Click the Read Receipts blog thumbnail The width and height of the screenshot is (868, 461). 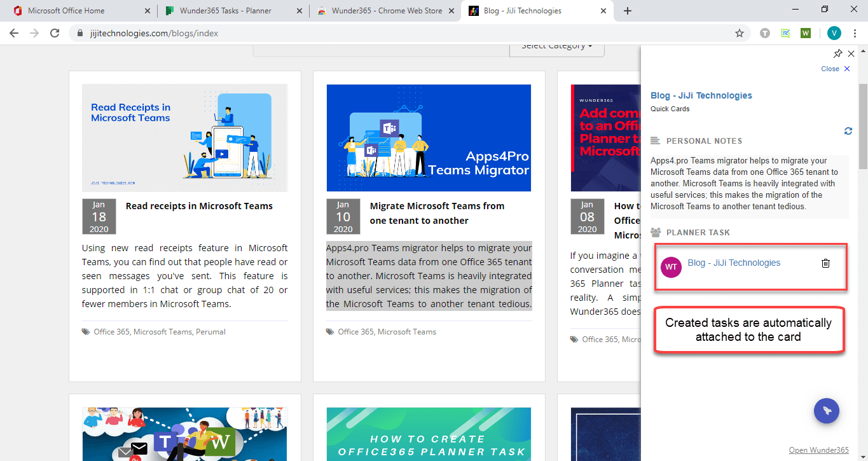pyautogui.click(x=185, y=138)
